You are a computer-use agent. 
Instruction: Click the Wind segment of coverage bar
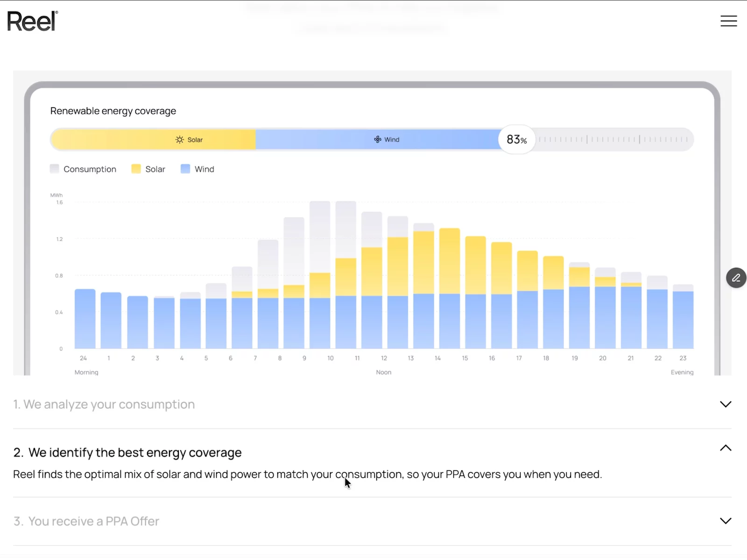[x=378, y=140]
